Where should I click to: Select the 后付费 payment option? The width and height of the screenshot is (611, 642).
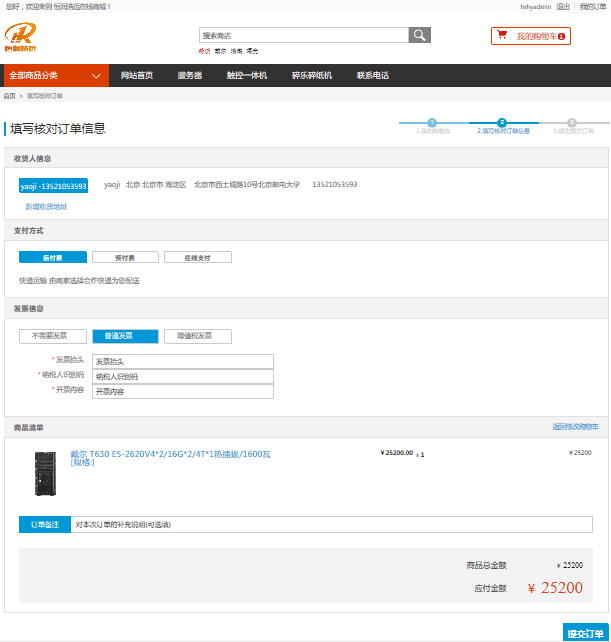pyautogui.click(x=53, y=257)
